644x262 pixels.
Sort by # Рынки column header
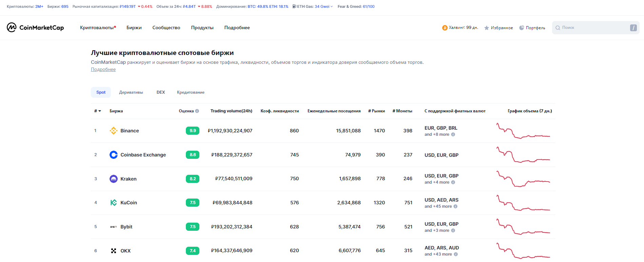376,111
